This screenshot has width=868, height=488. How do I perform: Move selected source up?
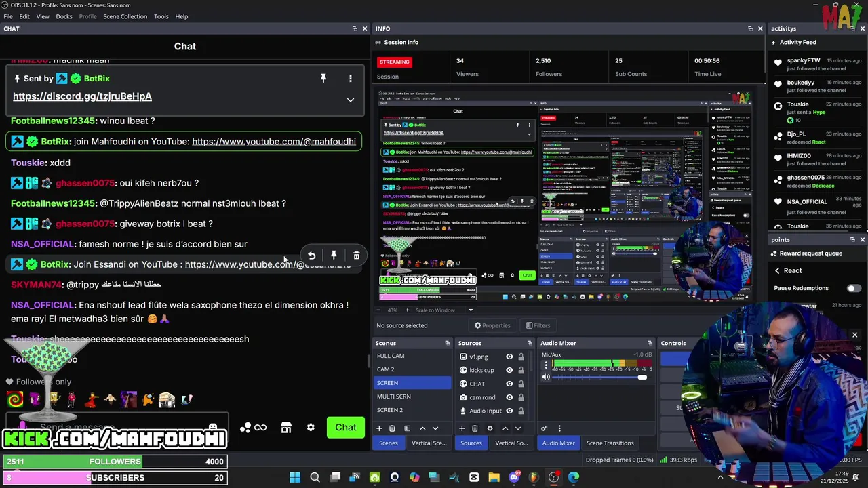[505, 428]
